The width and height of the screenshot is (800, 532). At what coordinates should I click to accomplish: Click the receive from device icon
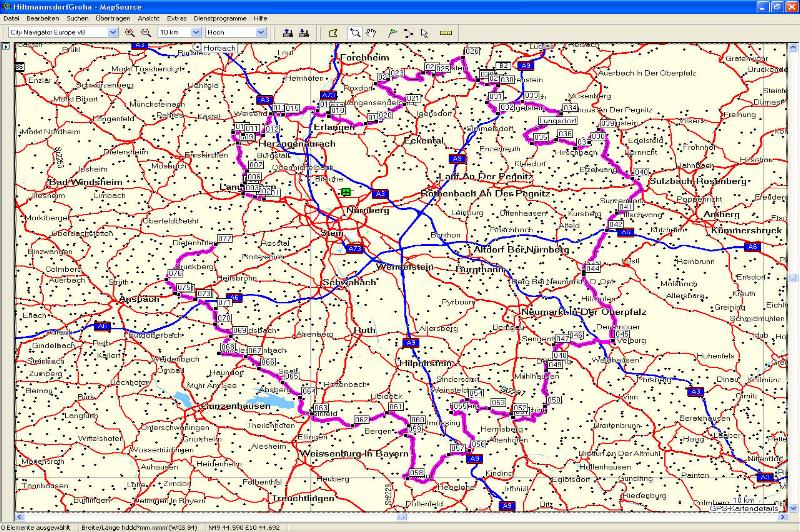[x=303, y=32]
